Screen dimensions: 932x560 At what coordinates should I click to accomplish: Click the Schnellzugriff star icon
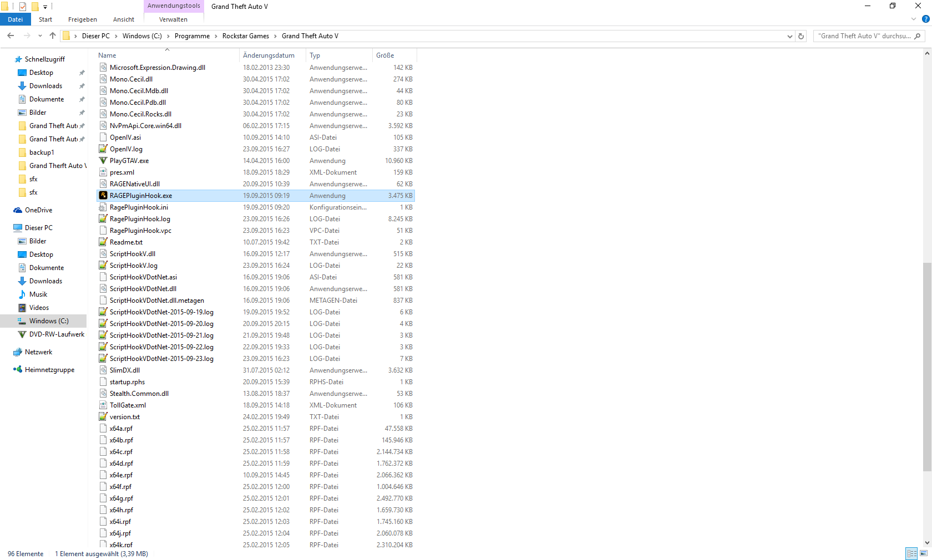(x=18, y=59)
